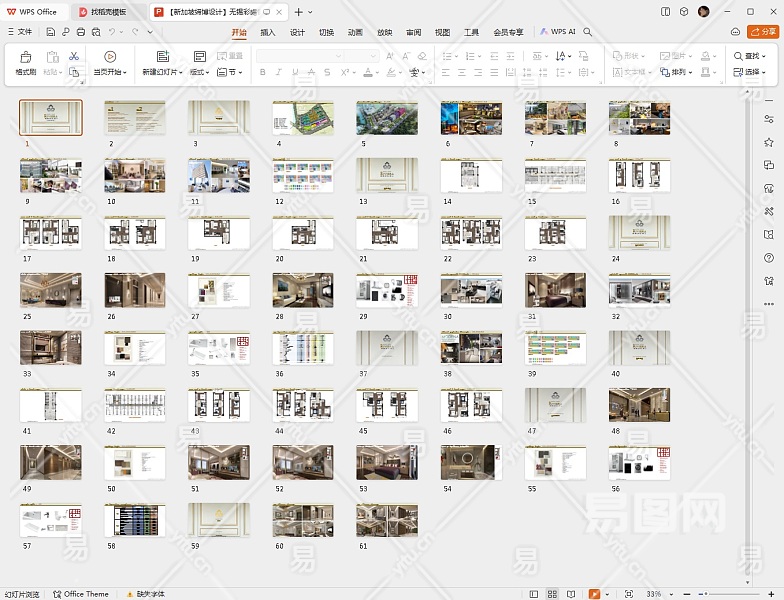Start slideshow from current slide (当页开始)
784x600 pixels.
pos(110,64)
